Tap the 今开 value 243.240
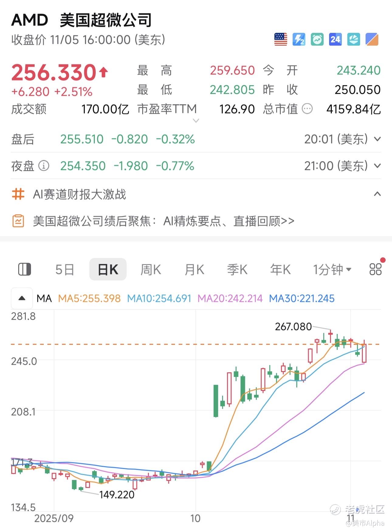392x532 pixels. pos(359,71)
